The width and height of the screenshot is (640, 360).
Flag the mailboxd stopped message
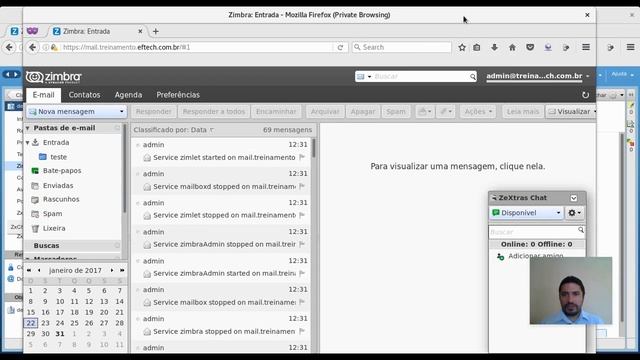click(302, 186)
